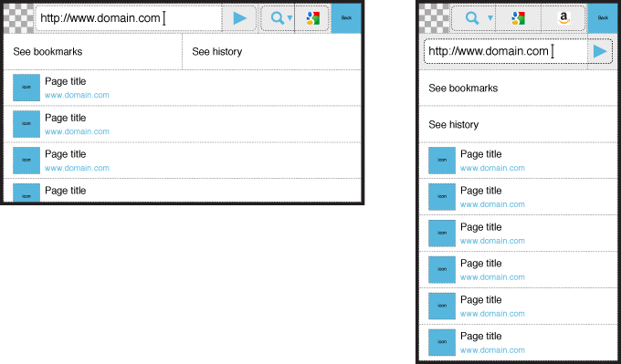Select first Page title text in landscape mockup
621x364 pixels.
[x=66, y=81]
